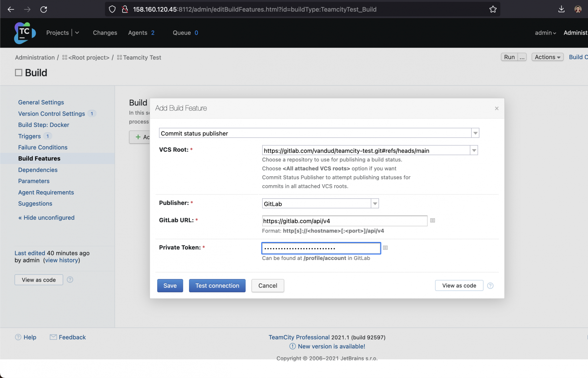Click the tracking protection shield icon

click(112, 9)
